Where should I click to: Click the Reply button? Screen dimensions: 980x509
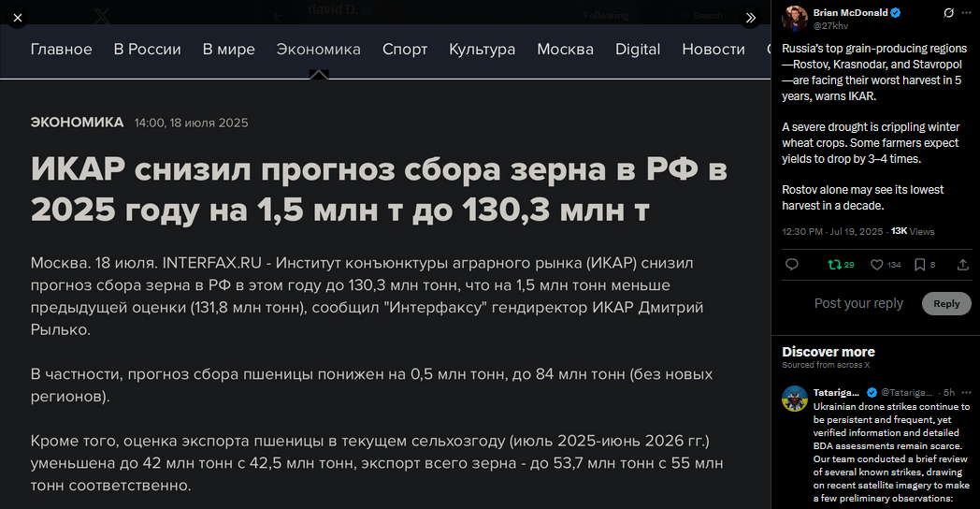click(x=946, y=303)
